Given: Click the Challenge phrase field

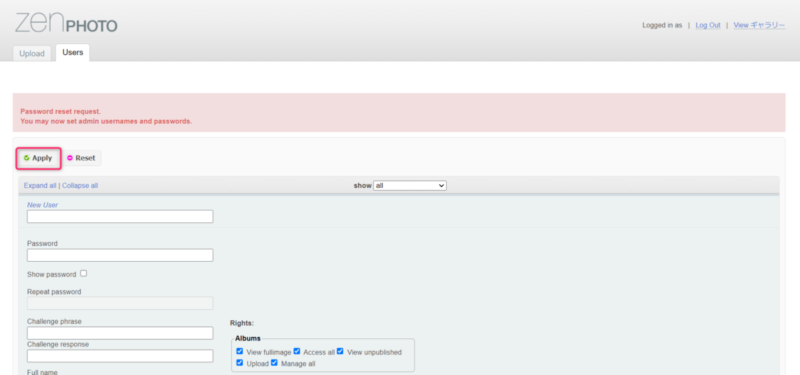Looking at the screenshot, I should 120,333.
